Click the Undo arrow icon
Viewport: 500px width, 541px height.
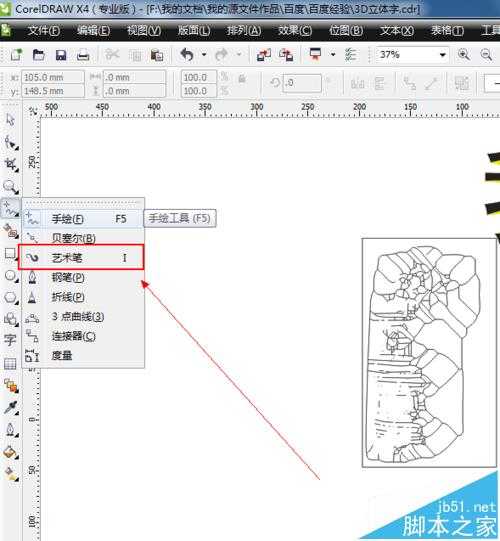pyautogui.click(x=187, y=55)
